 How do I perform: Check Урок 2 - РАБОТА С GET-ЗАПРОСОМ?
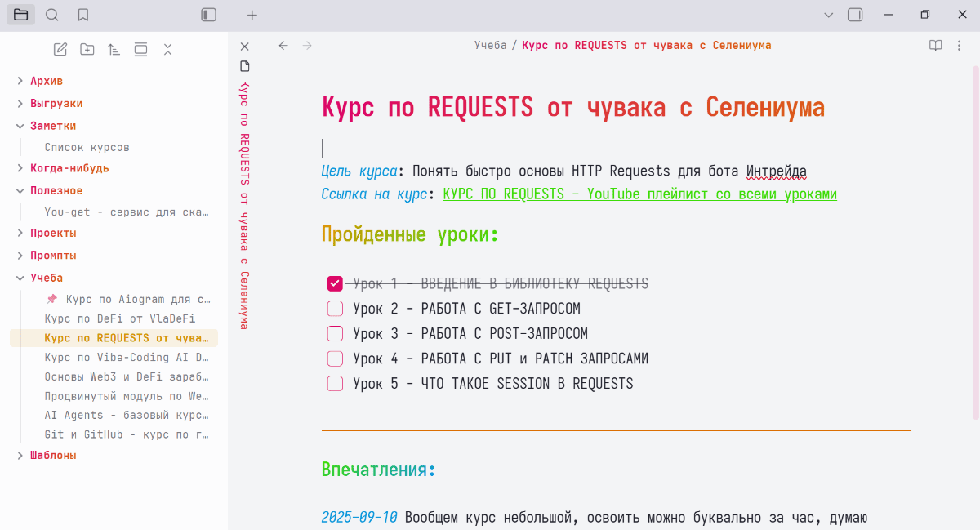coord(335,309)
